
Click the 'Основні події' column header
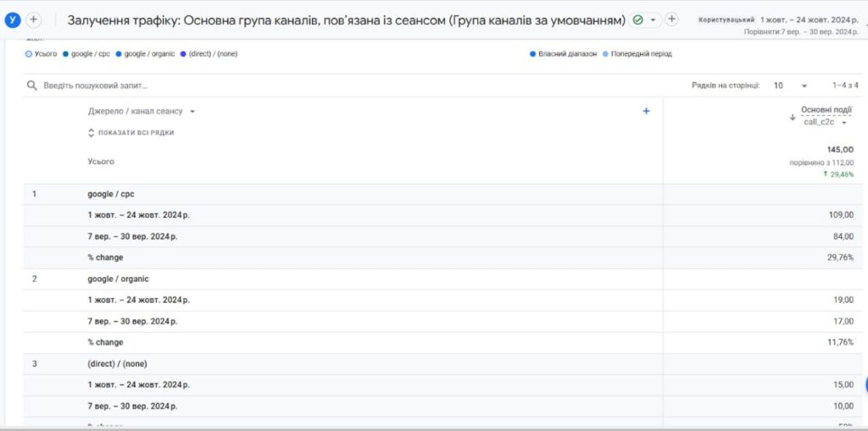point(826,109)
